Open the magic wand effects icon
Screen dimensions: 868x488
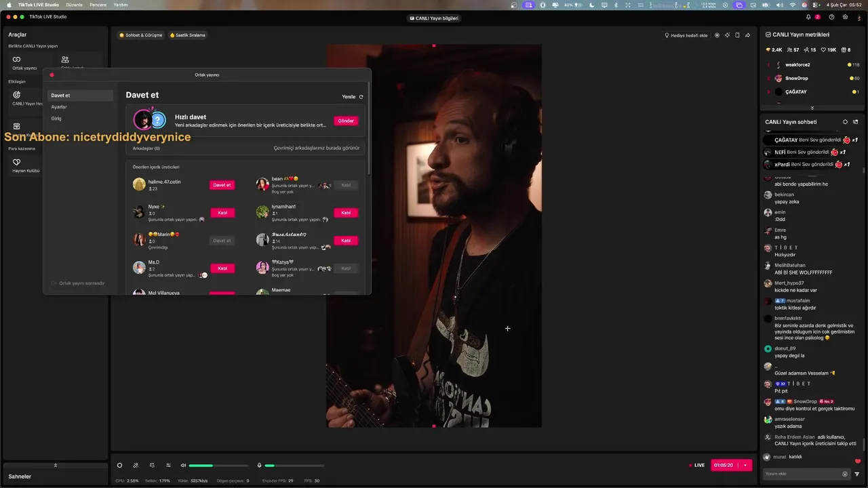(136, 465)
